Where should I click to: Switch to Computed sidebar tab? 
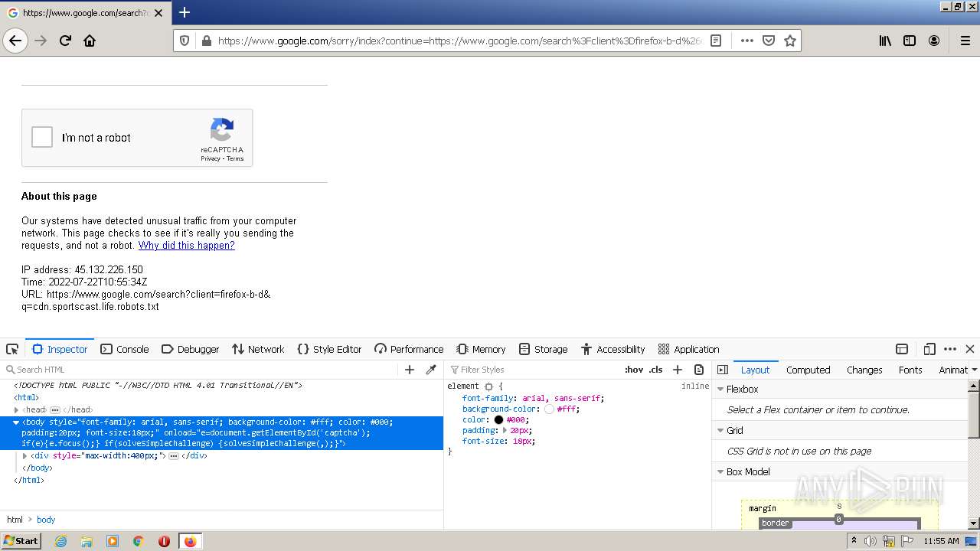pos(808,370)
